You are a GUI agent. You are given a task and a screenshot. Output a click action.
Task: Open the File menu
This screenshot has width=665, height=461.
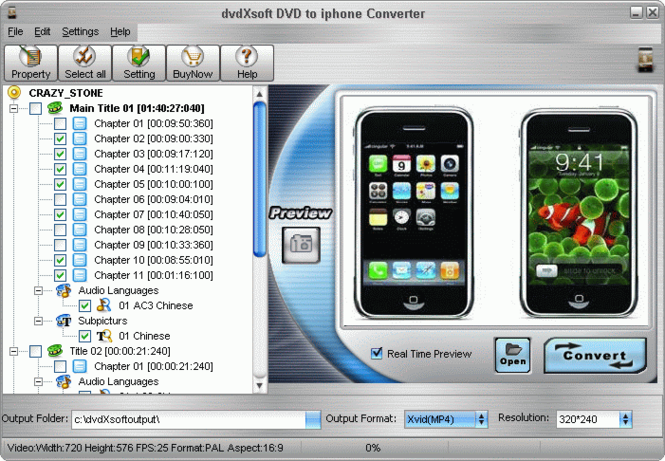click(x=15, y=32)
